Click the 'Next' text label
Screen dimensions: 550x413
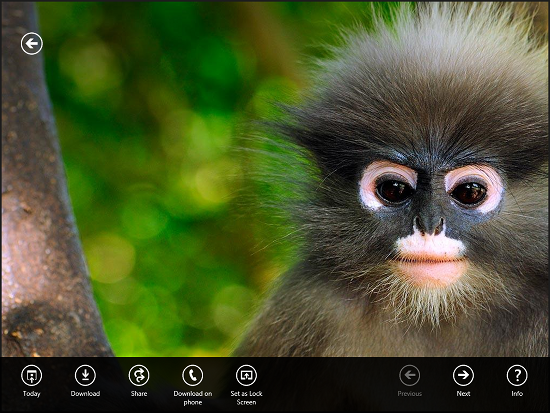[463, 394]
